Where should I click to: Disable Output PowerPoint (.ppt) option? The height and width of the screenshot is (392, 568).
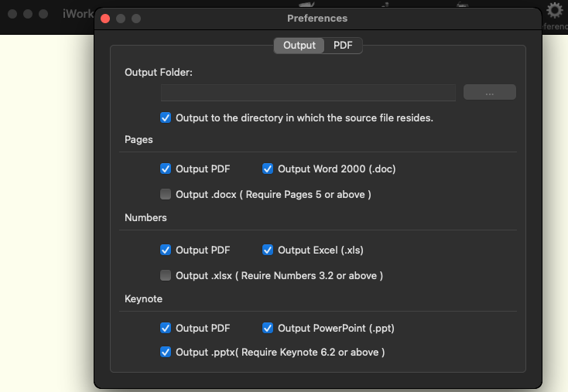click(268, 329)
